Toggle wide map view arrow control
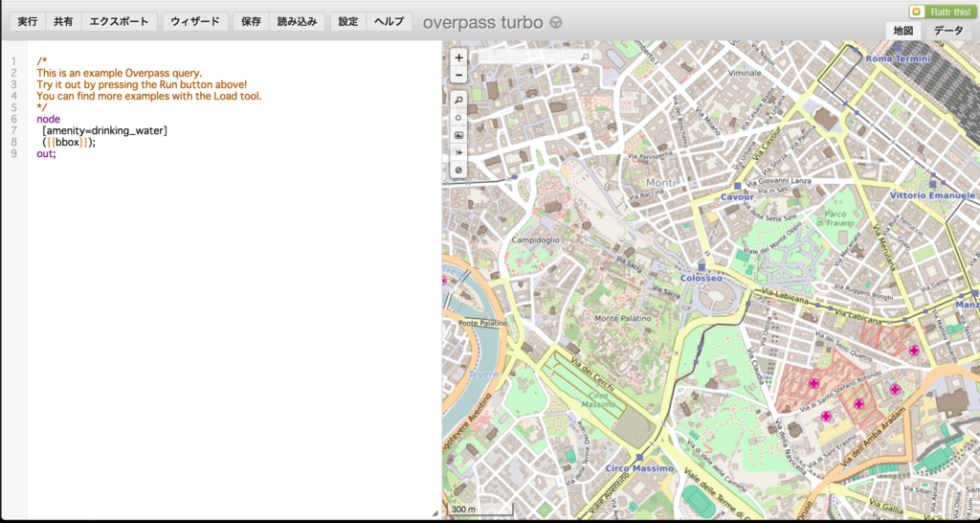The image size is (980, 523). (458, 152)
